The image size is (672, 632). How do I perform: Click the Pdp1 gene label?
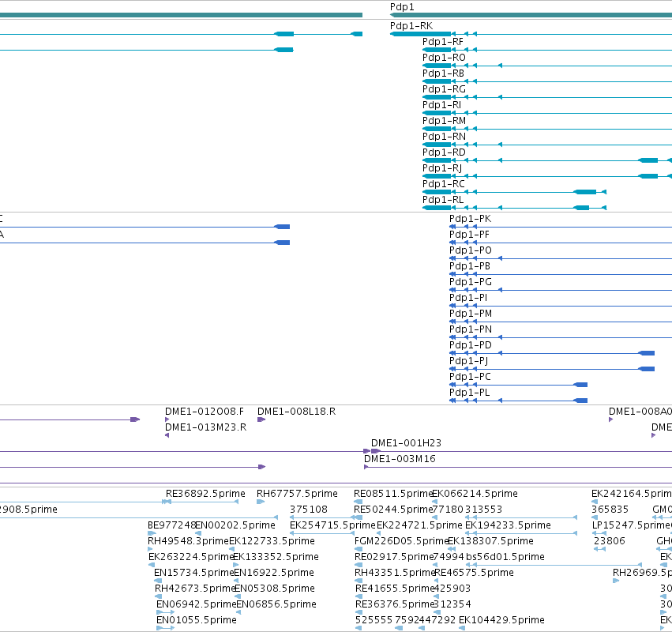click(x=402, y=7)
